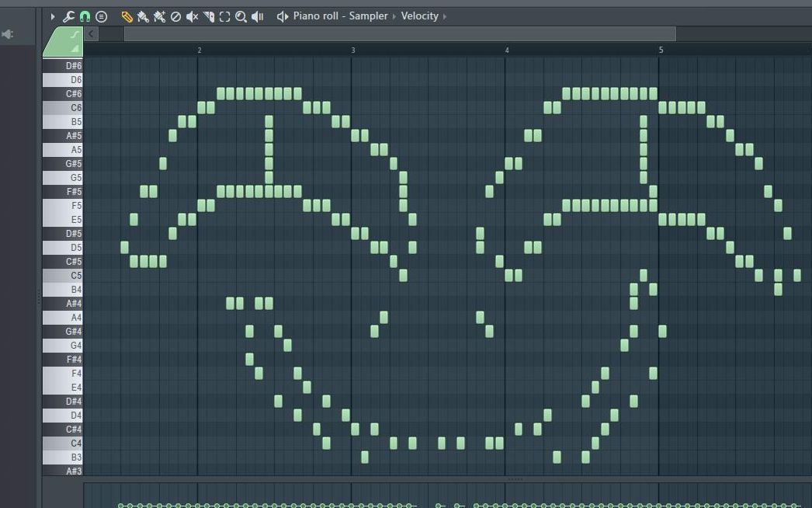Viewport: 812px width, 508px height.
Task: Toggle the portamento curve icon in green corner
Action: (75, 35)
